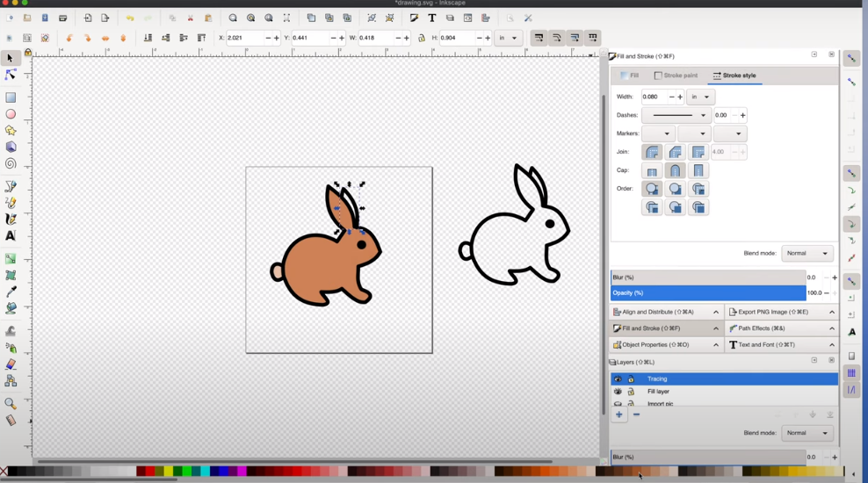Screen dimensions: 868x483
Task: Click the Print document icon
Action: 62,18
